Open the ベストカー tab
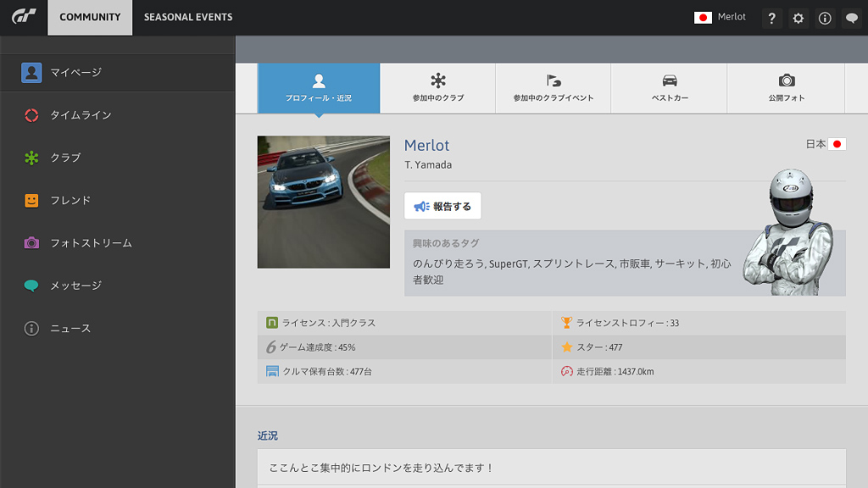Screen dimensions: 868x488 coord(669,88)
